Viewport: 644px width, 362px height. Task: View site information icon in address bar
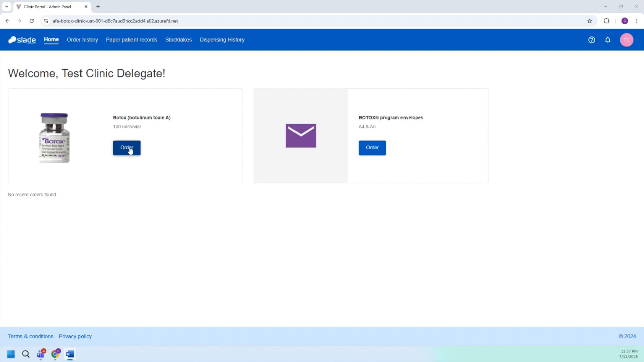point(46,21)
